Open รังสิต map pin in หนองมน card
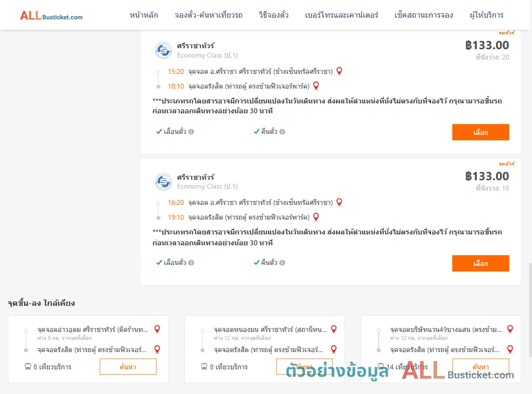This screenshot has width=532, height=394. tap(333, 349)
